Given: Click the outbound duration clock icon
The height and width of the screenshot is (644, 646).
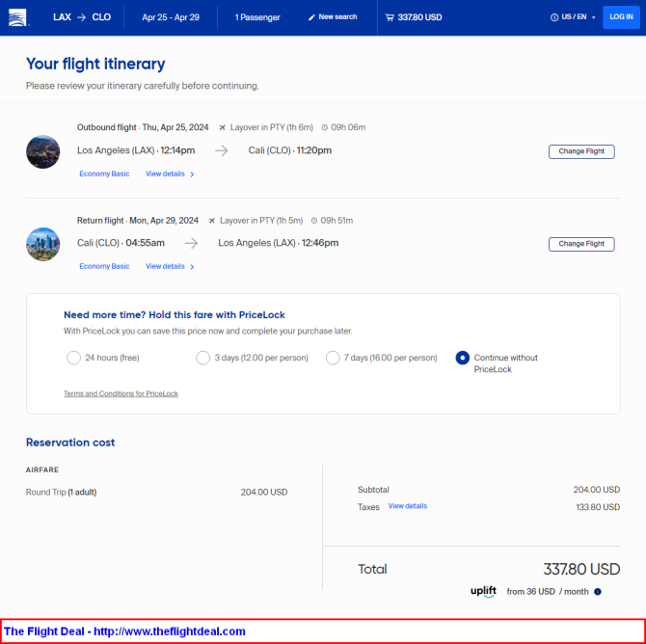Looking at the screenshot, I should click(325, 127).
